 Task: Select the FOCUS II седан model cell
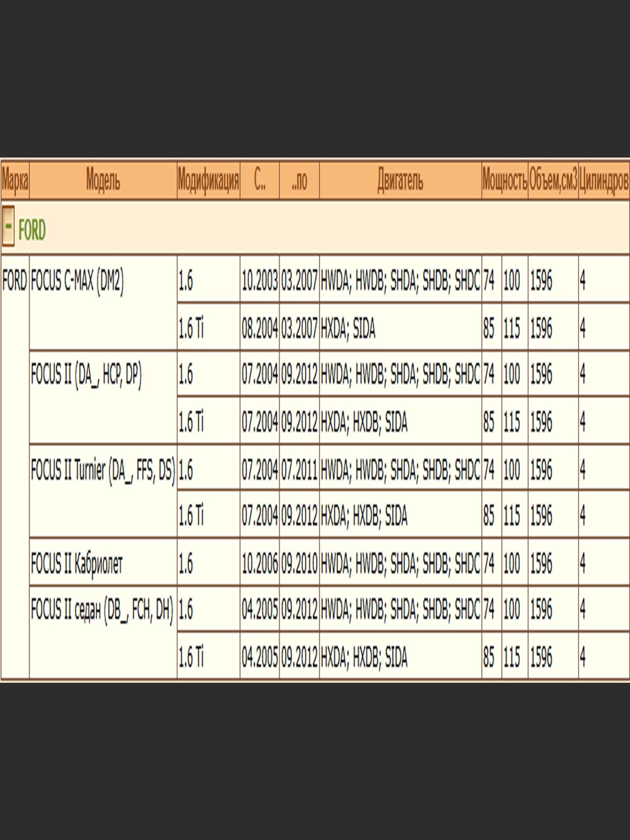point(102,610)
